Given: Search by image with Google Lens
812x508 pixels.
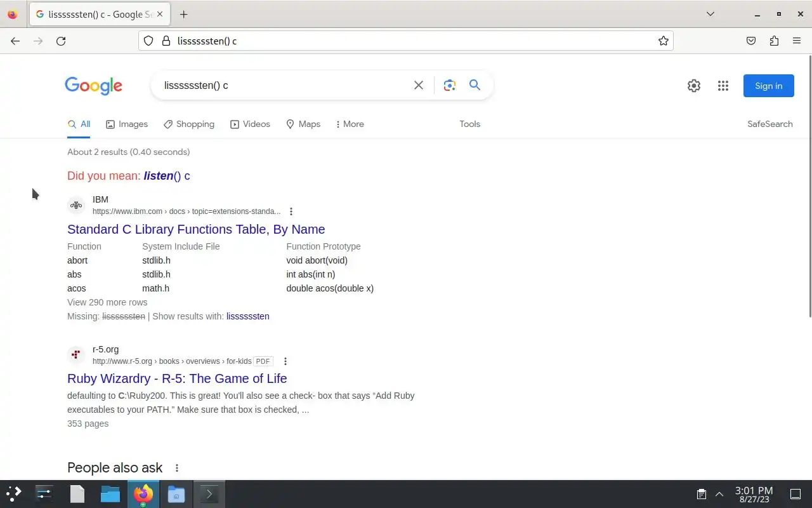Looking at the screenshot, I should 450,85.
